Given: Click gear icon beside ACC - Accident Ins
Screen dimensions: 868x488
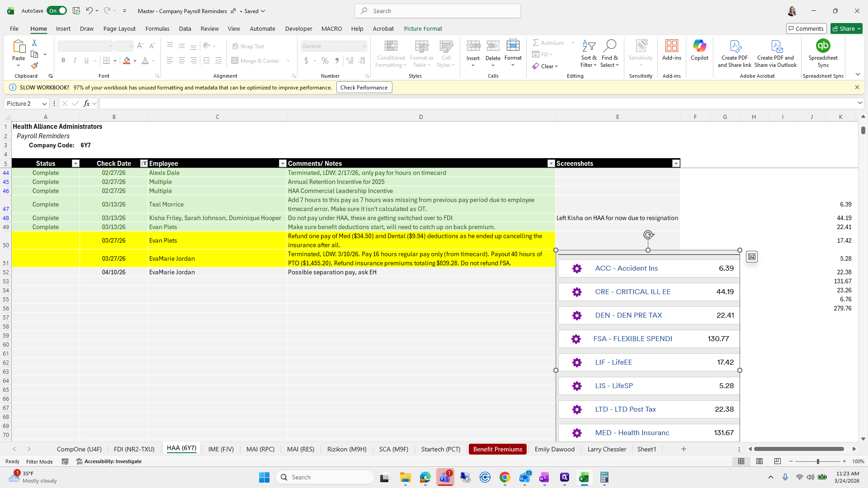Looking at the screenshot, I should (577, 268).
